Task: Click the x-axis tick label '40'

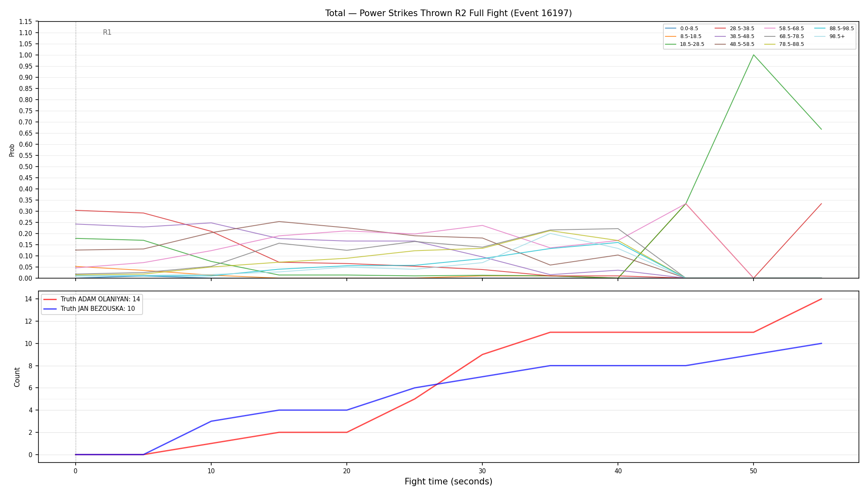Action: pos(618,471)
